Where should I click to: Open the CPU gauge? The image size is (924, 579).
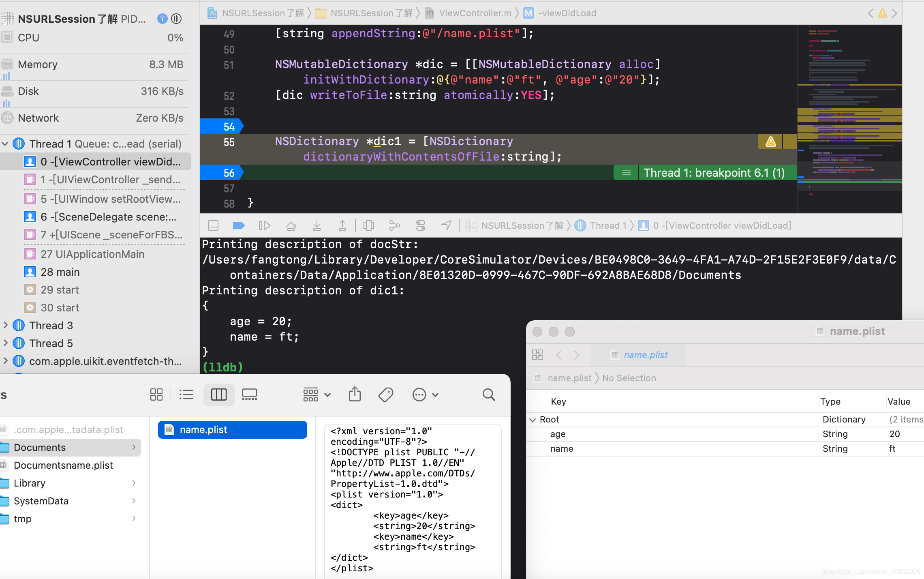tap(94, 38)
